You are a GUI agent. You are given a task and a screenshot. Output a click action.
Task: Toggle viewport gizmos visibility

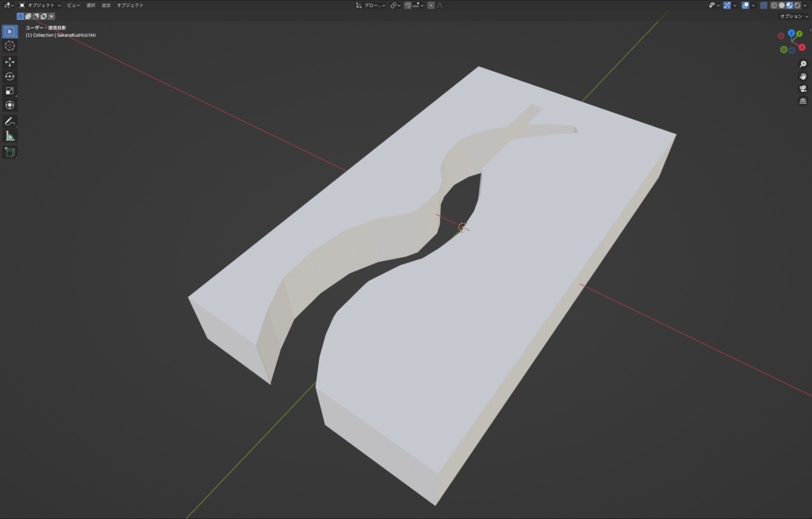[x=727, y=6]
